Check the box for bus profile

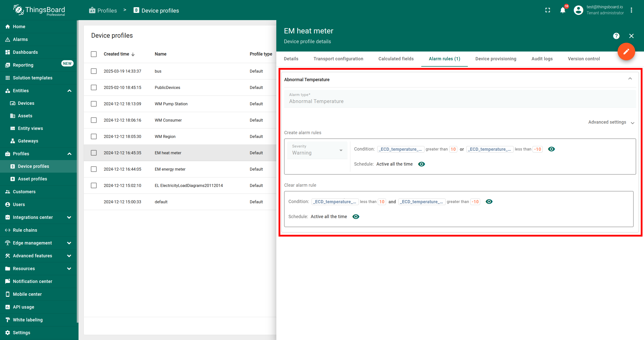tap(94, 71)
